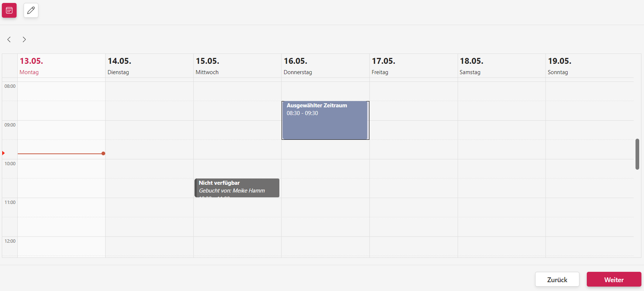The image size is (644, 291).
Task: Select the Ausgewählter Zeitraum 08:30 block
Action: click(325, 120)
